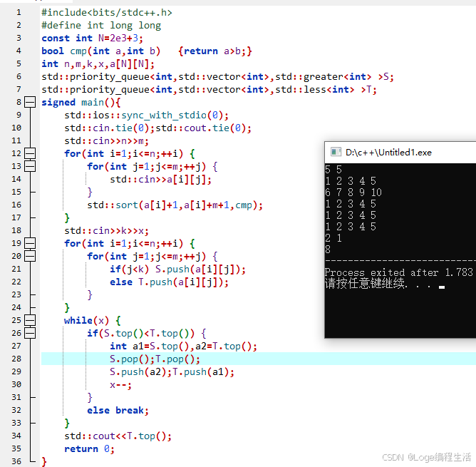Click the '2 1' line in console
This screenshot has height=467, width=476.
pyautogui.click(x=333, y=238)
